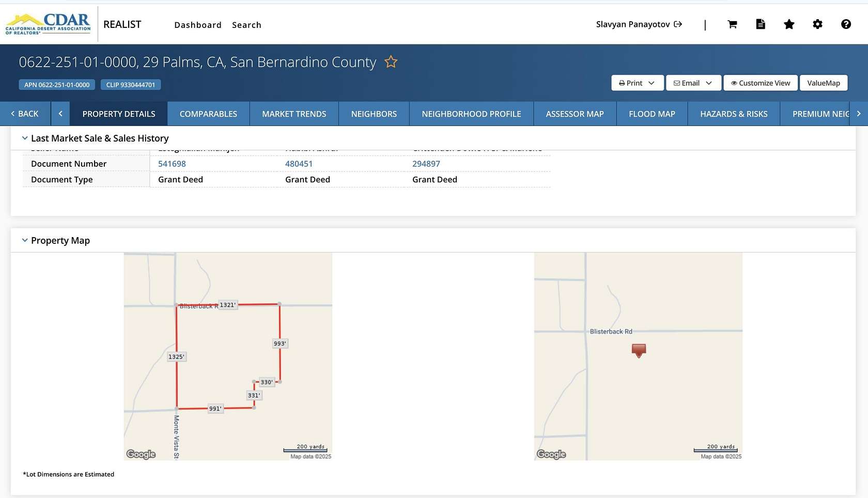Click the red property marker on the right map
Image resolution: width=868 pixels, height=498 pixels.
coord(639,350)
